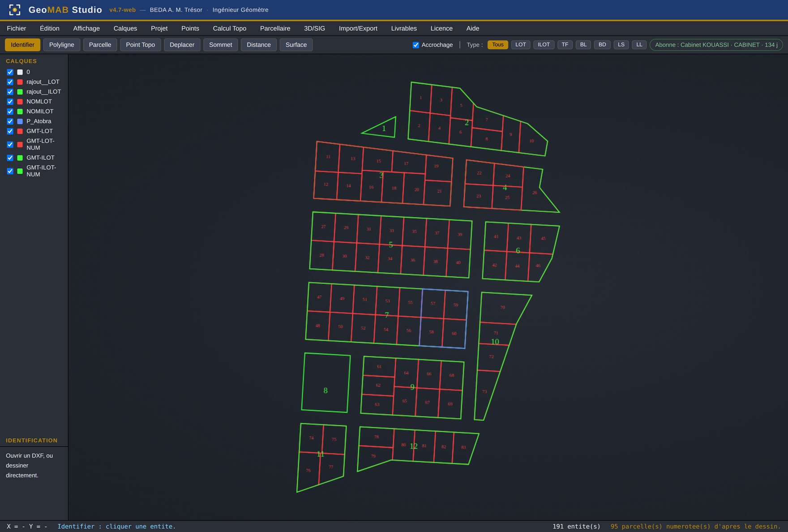The width and height of the screenshot is (788, 532).
Task: Uncheck the rajout__LOT layer
Action: point(10,82)
